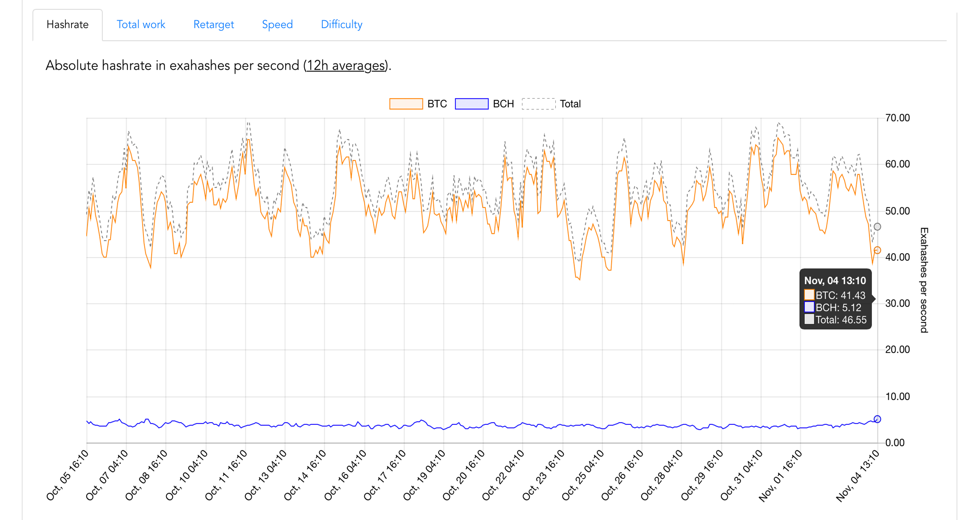Screen dimensions: 980x520
Task: Toggle Total line visibility in legend
Action: pos(569,103)
